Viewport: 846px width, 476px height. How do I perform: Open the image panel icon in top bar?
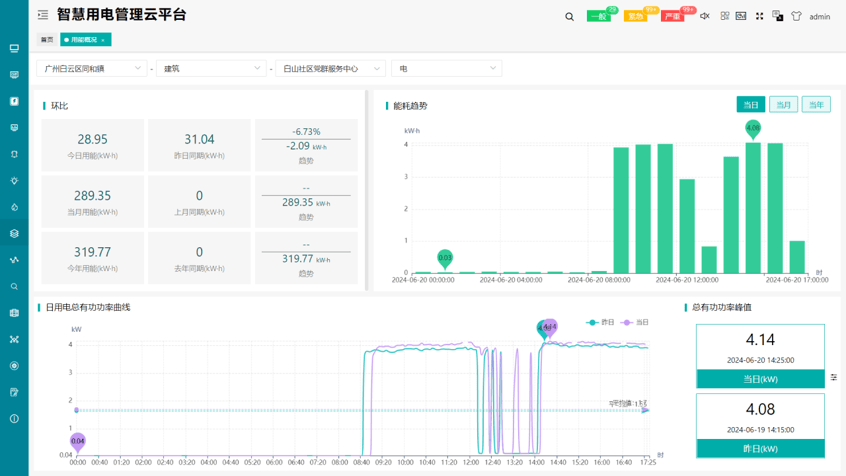[741, 16]
